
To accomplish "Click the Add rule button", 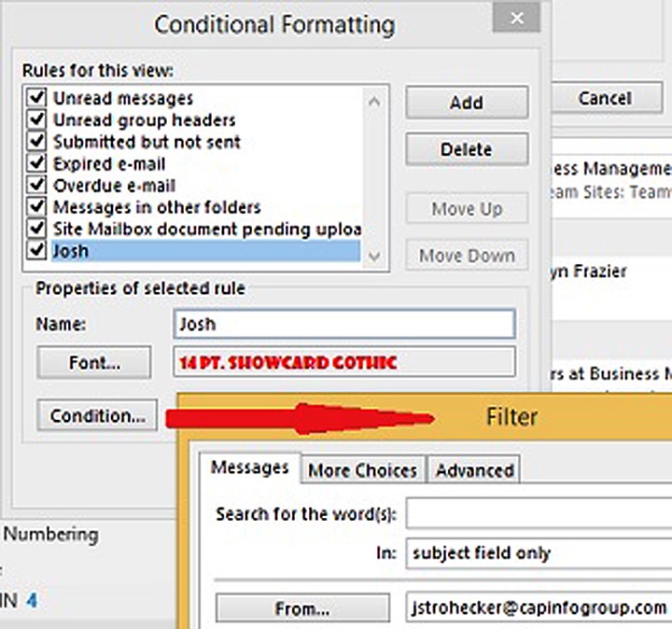I will pyautogui.click(x=467, y=103).
